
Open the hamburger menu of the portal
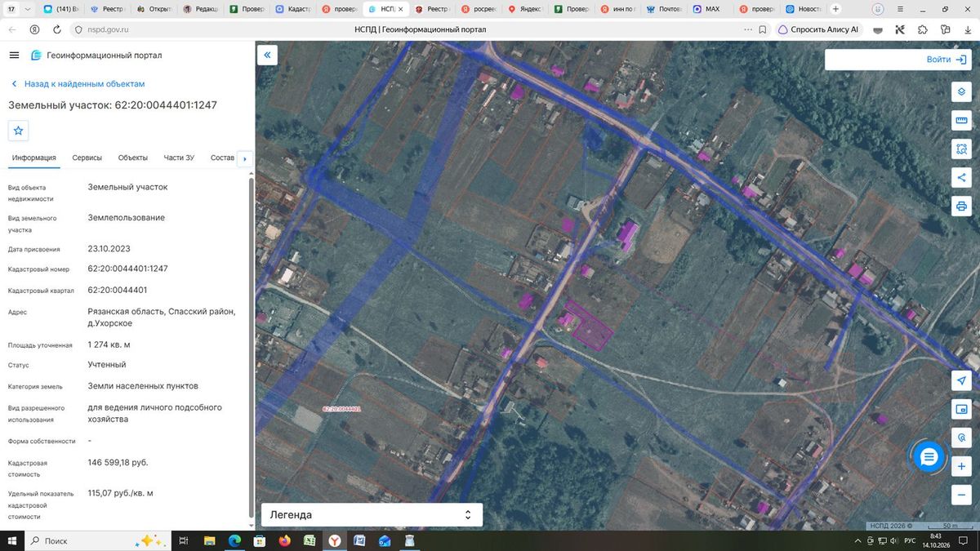click(14, 56)
